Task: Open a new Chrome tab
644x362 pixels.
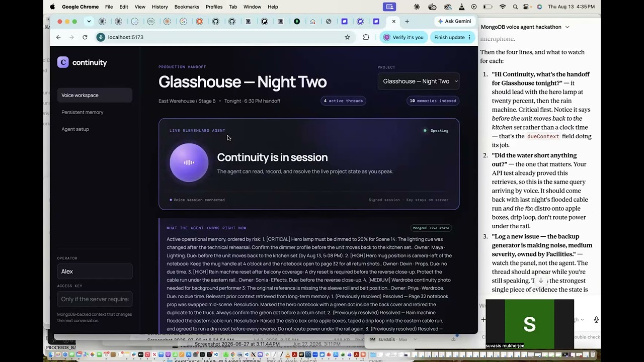Action: 407,22
